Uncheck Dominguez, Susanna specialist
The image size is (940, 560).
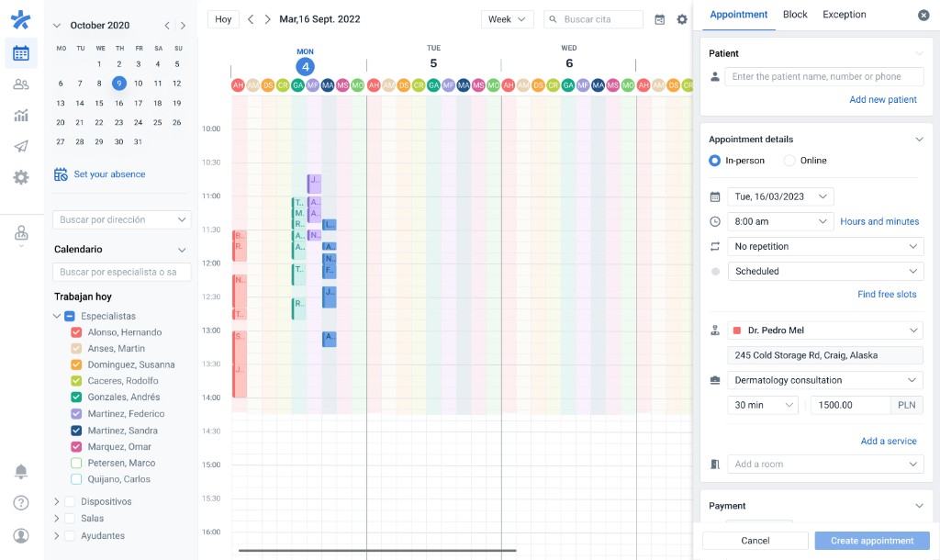(x=76, y=364)
